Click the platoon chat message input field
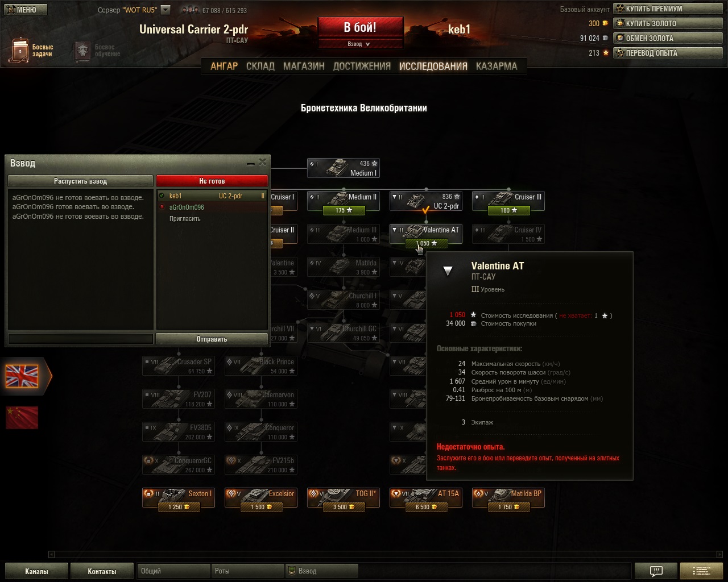 (x=80, y=339)
